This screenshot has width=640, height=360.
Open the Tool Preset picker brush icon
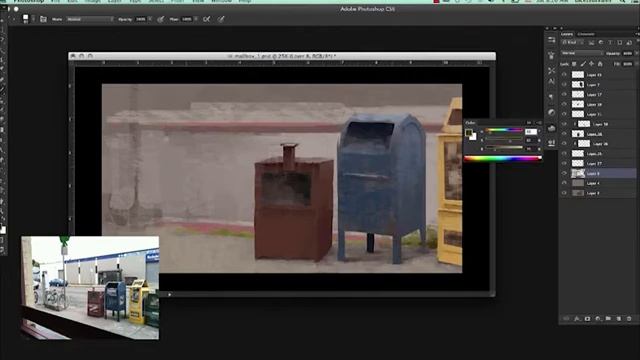tap(25, 18)
